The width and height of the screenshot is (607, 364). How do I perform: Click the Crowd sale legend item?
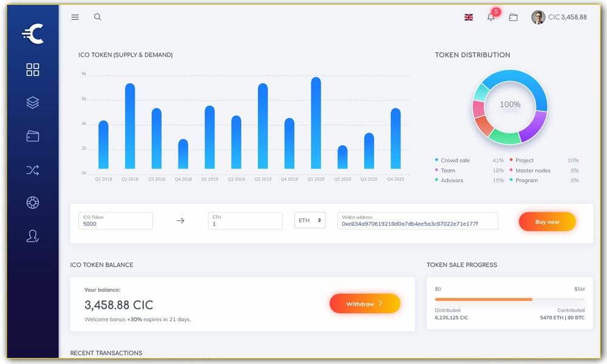(x=455, y=160)
